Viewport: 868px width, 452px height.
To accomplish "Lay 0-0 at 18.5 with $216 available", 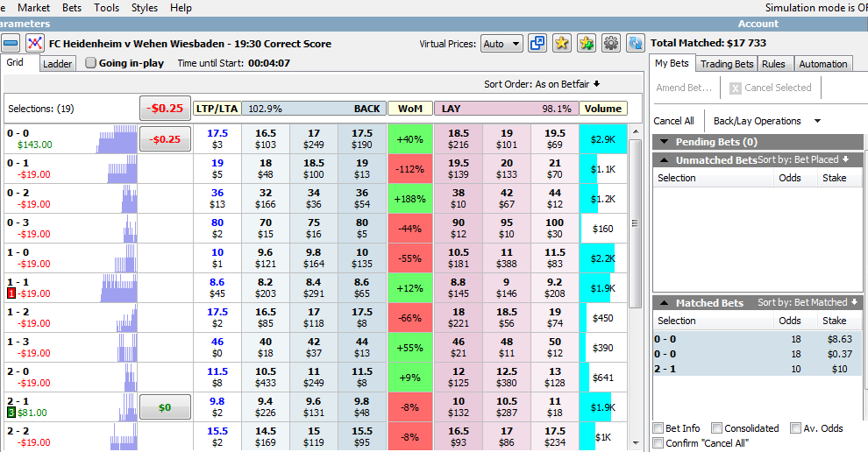I will click(x=459, y=139).
